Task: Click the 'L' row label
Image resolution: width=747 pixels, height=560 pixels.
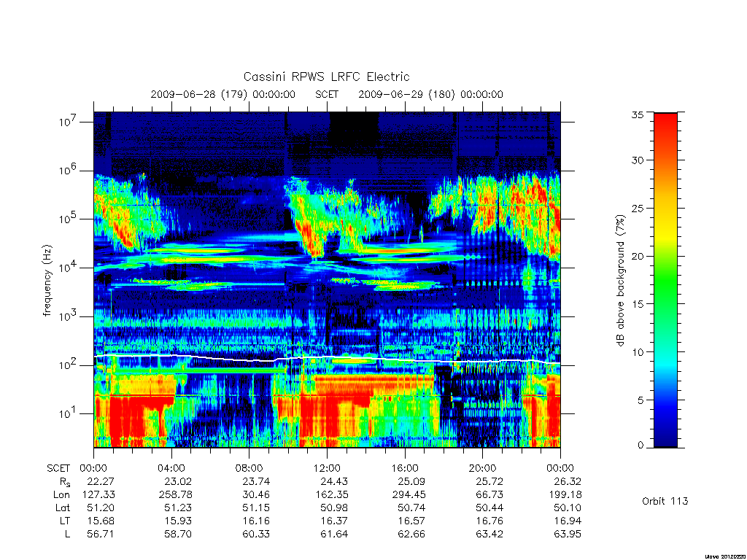Action: click(x=67, y=534)
